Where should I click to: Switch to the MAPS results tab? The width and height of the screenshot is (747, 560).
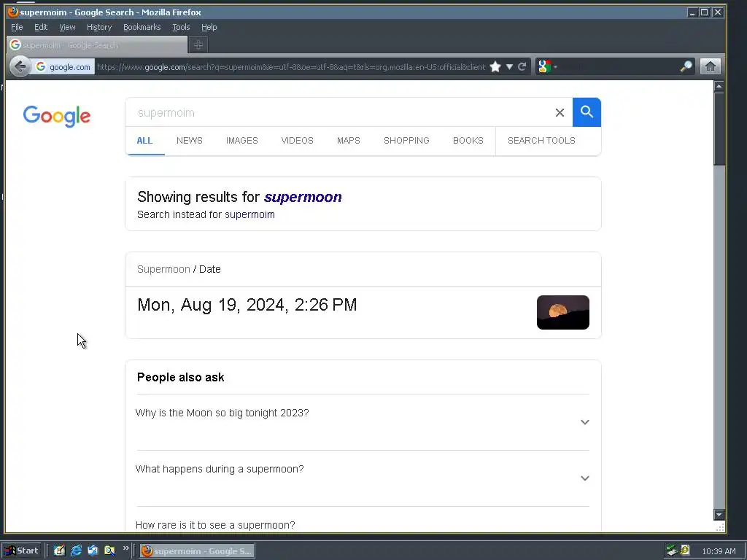click(x=348, y=141)
